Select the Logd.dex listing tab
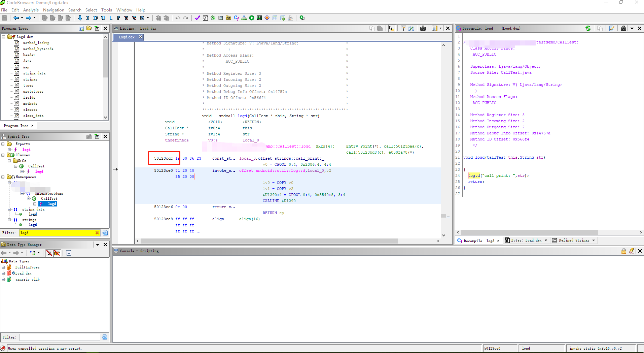 [x=127, y=37]
